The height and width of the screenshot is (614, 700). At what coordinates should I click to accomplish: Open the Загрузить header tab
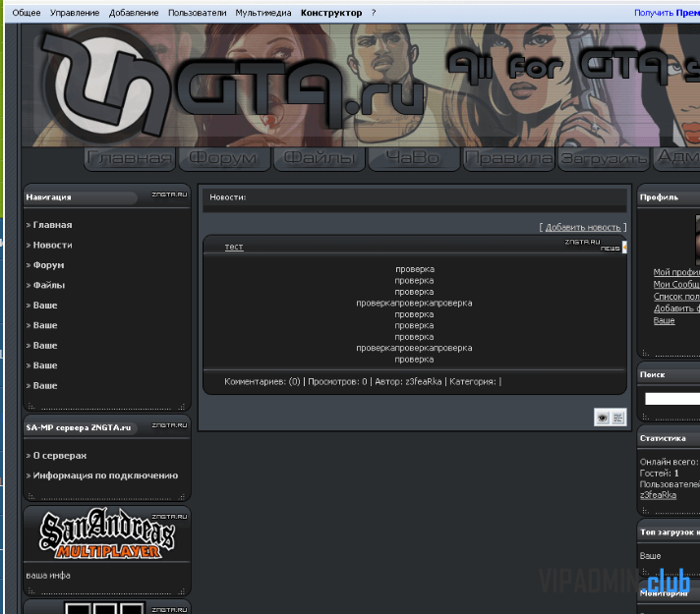pos(604,158)
